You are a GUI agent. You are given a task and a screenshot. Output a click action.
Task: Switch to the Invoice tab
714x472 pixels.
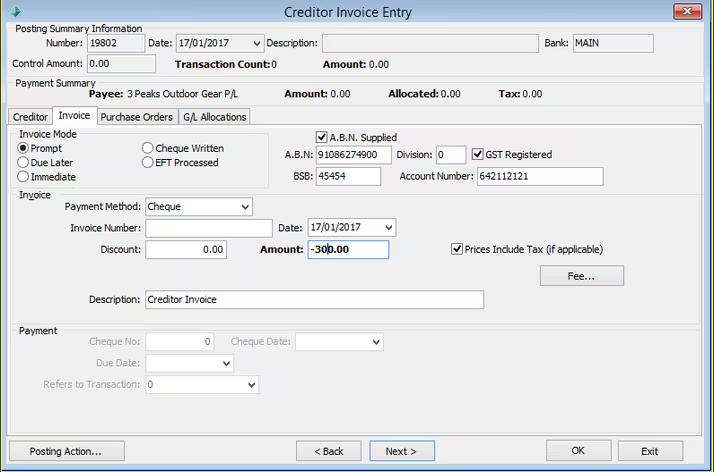(x=74, y=116)
